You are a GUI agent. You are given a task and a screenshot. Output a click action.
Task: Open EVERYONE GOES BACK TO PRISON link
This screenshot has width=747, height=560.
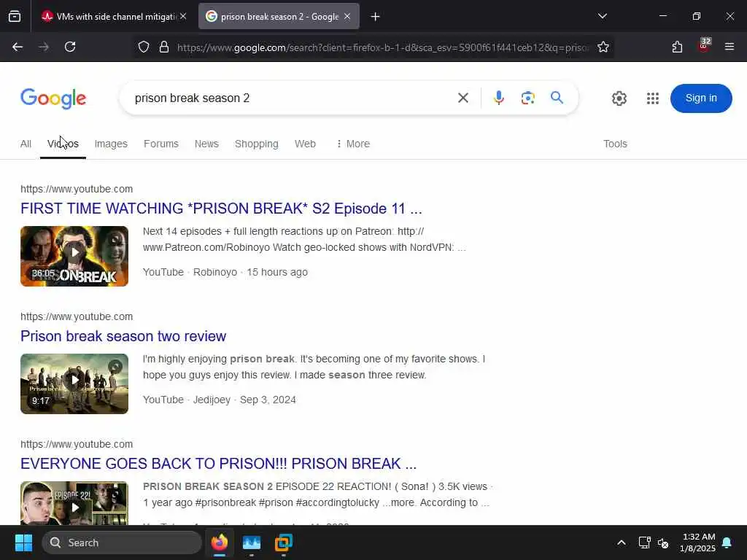pyautogui.click(x=219, y=464)
